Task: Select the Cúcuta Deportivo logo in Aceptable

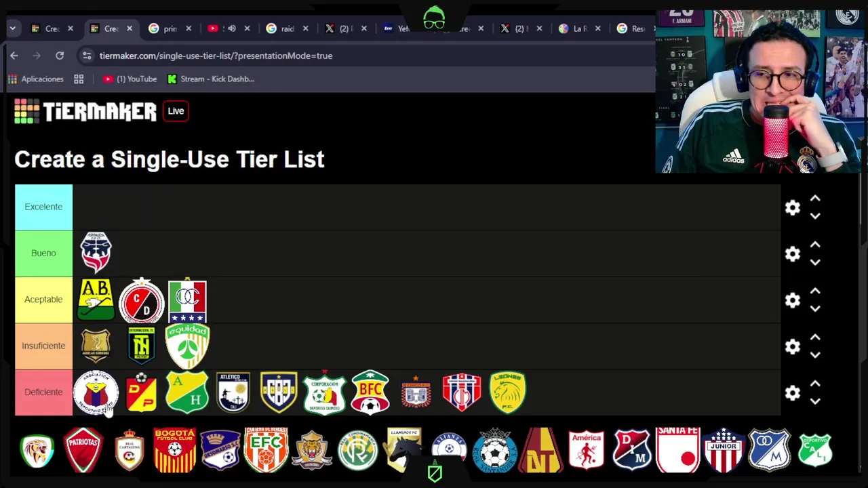Action: coord(142,300)
